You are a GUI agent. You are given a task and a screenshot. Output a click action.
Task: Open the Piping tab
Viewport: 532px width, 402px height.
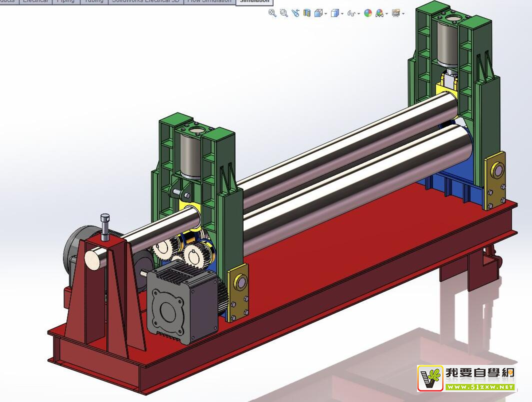tap(65, 1)
